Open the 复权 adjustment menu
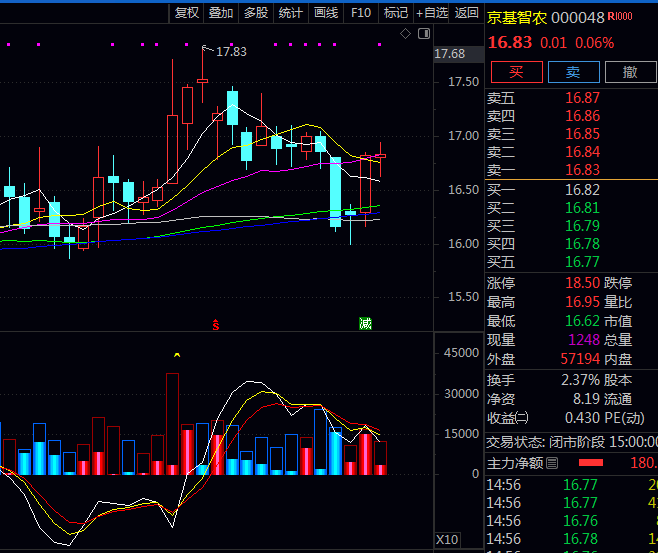The image size is (658, 553). coord(187,12)
